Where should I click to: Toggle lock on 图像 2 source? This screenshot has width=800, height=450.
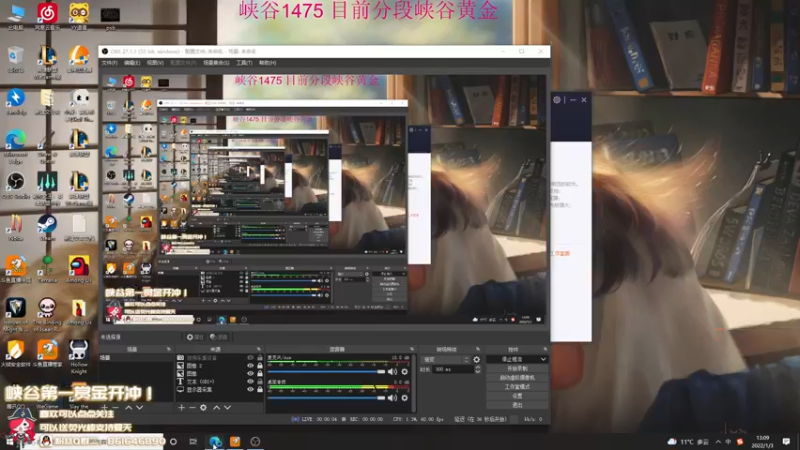coord(260,365)
